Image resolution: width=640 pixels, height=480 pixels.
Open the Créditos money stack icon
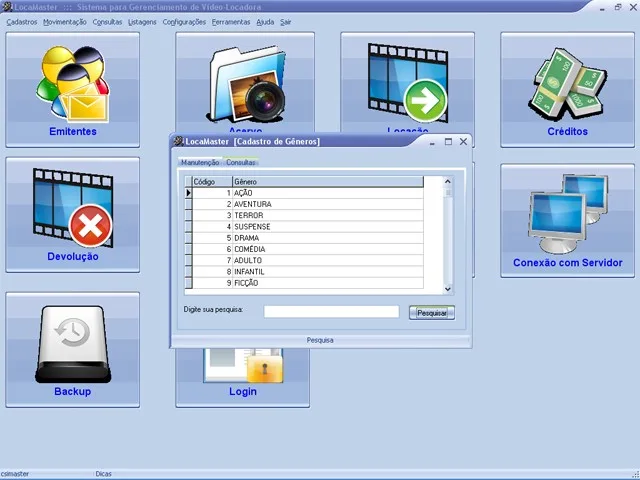click(x=567, y=83)
